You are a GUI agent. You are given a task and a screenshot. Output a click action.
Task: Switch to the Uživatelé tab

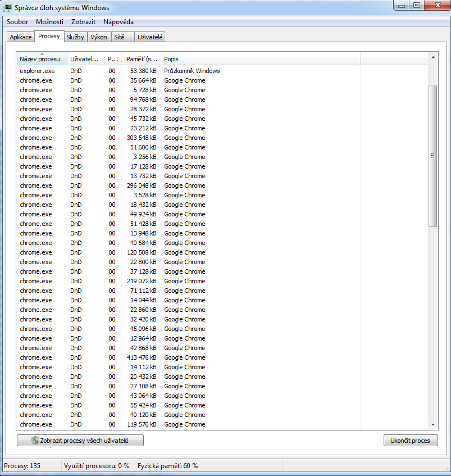[x=150, y=37]
